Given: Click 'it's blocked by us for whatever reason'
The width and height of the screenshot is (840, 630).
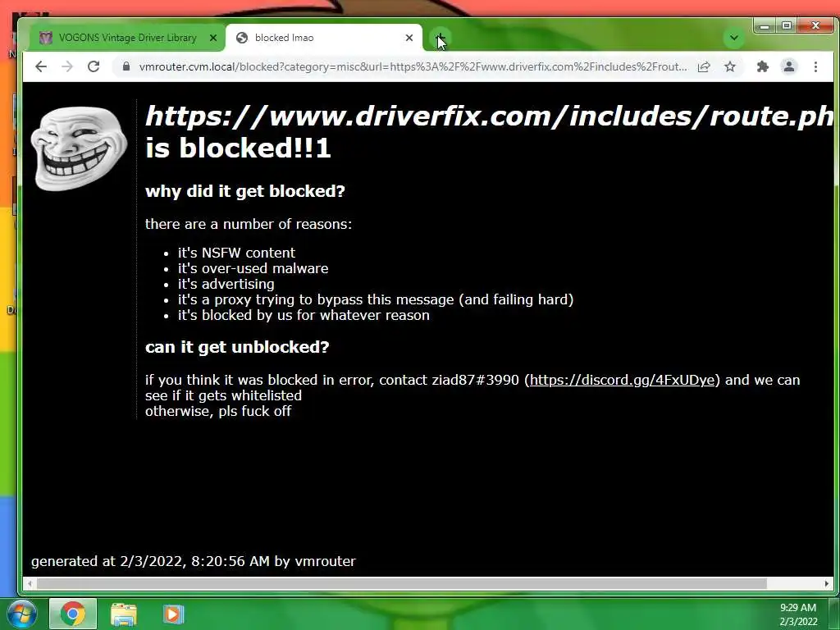Looking at the screenshot, I should pyautogui.click(x=304, y=315).
